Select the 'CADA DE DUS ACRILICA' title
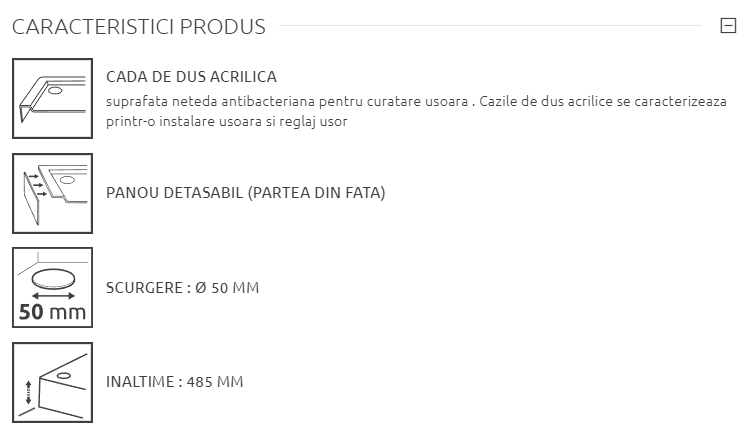 191,77
